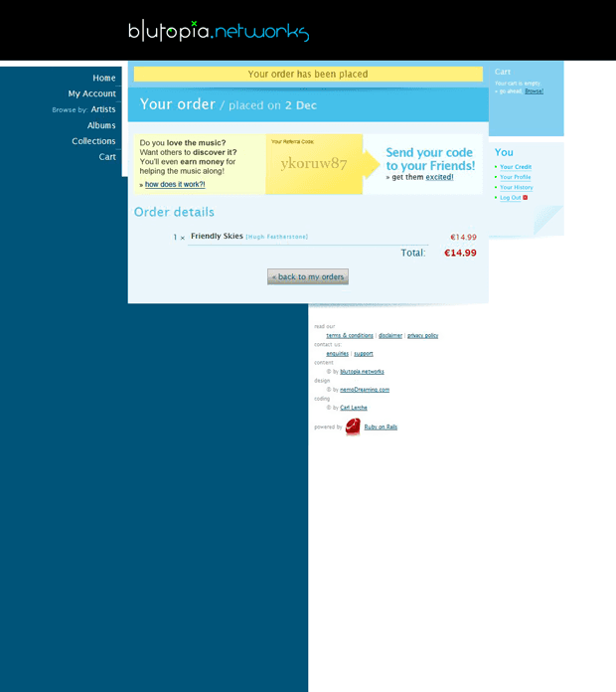Click the referral code ykoruw87 box
The height and width of the screenshot is (692, 616).
(314, 164)
